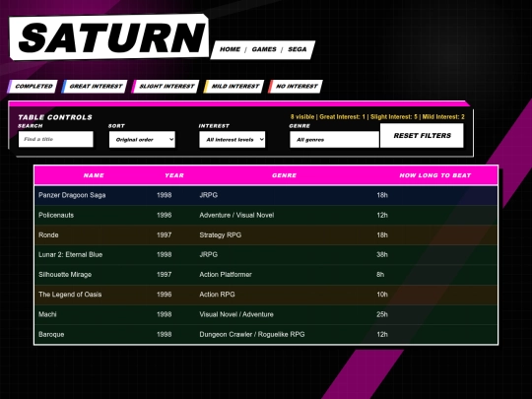Image resolution: width=532 pixels, height=399 pixels.
Task: Sort table by Genre column header
Action: coord(285,175)
